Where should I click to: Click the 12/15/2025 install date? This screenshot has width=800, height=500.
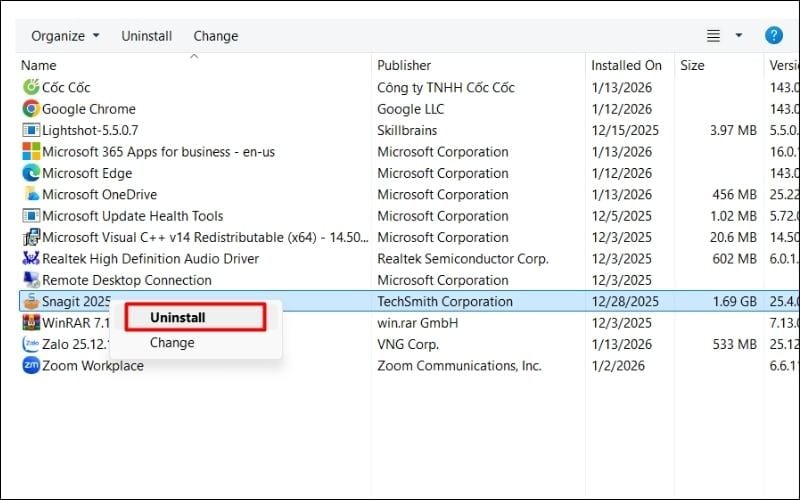coord(625,130)
